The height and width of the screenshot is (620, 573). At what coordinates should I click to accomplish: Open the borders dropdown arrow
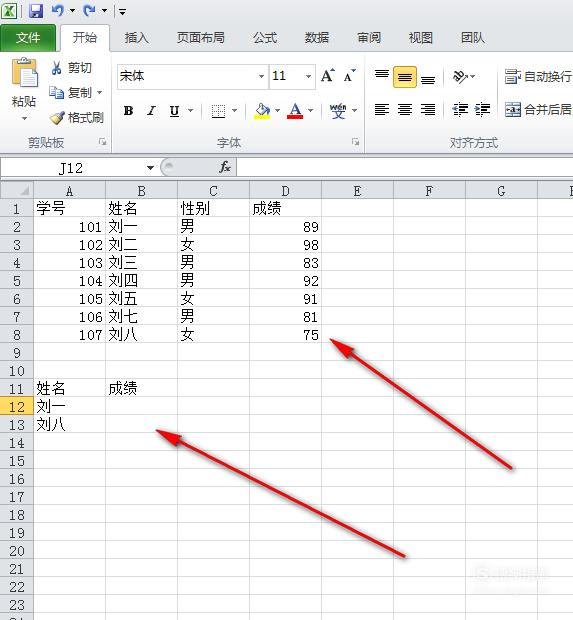click(234, 111)
